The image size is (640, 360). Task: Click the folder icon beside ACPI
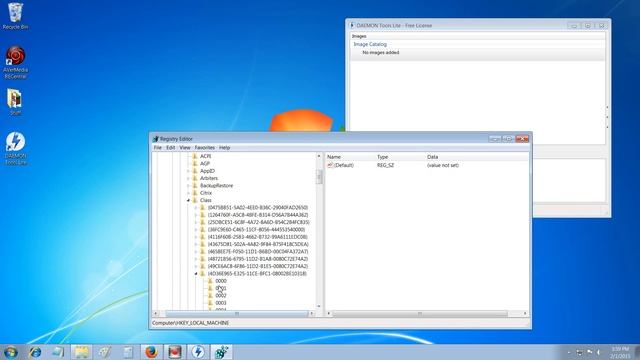(x=195, y=156)
